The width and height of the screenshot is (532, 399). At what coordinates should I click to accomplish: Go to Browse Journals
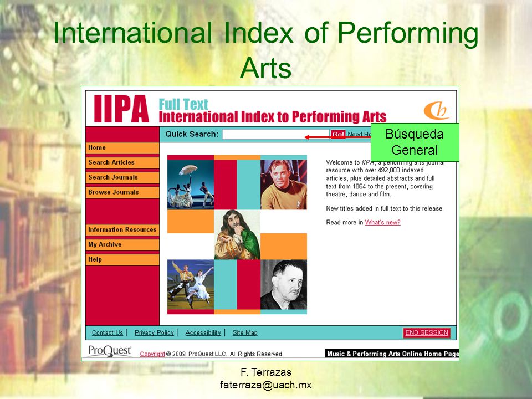[122, 192]
